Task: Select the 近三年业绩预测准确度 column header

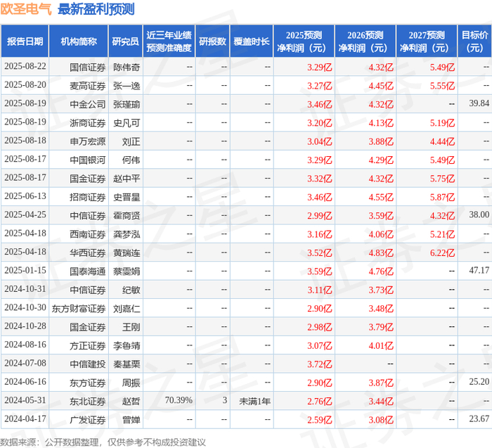Action: click(x=169, y=41)
